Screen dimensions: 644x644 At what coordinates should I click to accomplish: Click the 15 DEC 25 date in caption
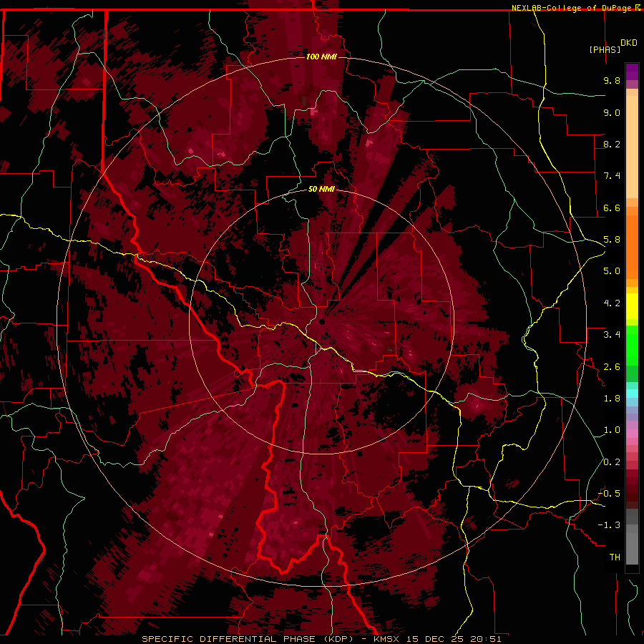coord(435,639)
